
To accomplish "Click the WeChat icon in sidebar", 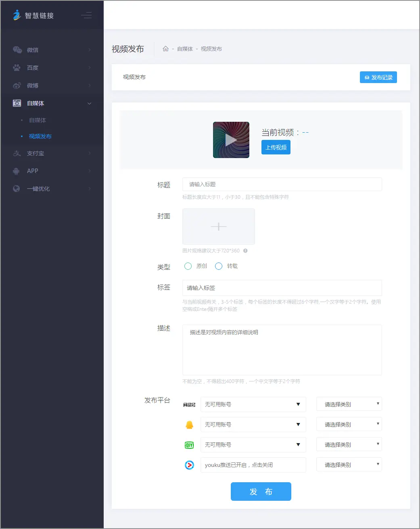I will click(x=17, y=50).
